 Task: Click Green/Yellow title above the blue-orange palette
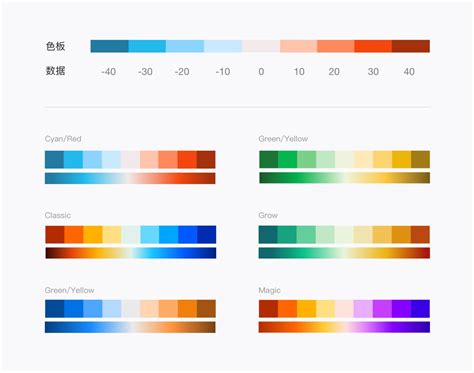pos(69,290)
